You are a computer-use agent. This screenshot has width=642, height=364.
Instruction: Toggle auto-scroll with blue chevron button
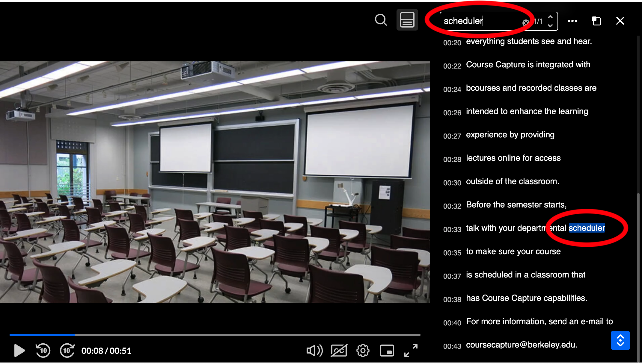tap(620, 340)
